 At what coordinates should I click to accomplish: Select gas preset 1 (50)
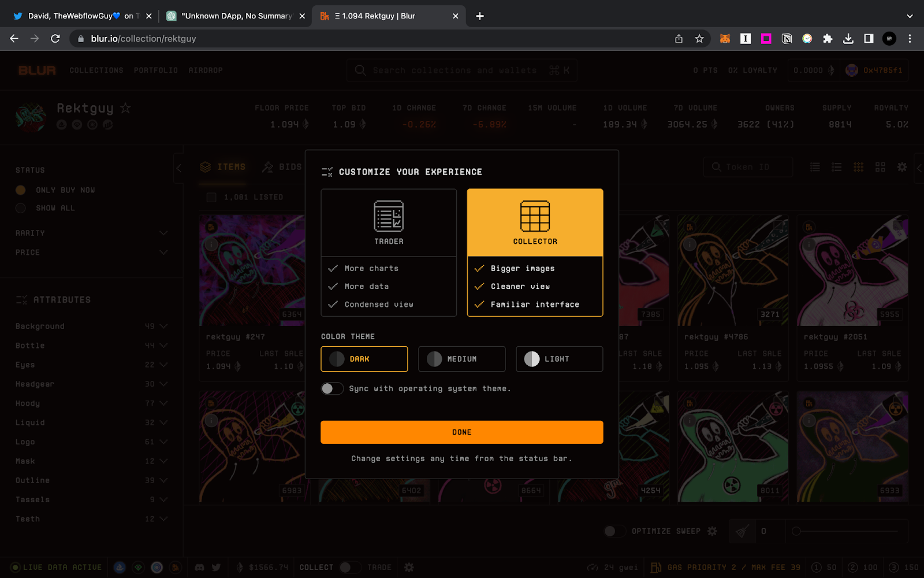824,568
